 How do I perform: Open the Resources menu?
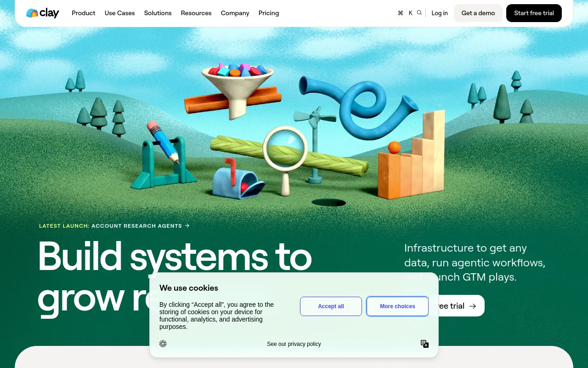(196, 13)
